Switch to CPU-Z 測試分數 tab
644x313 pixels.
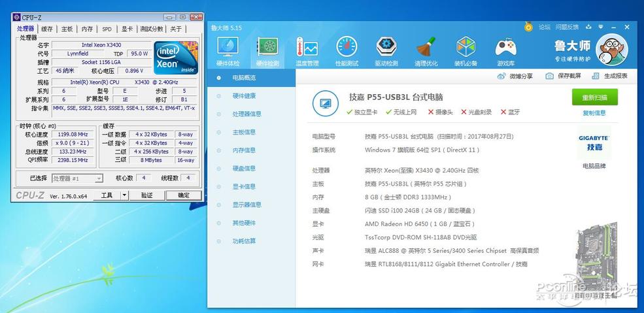pos(152,29)
